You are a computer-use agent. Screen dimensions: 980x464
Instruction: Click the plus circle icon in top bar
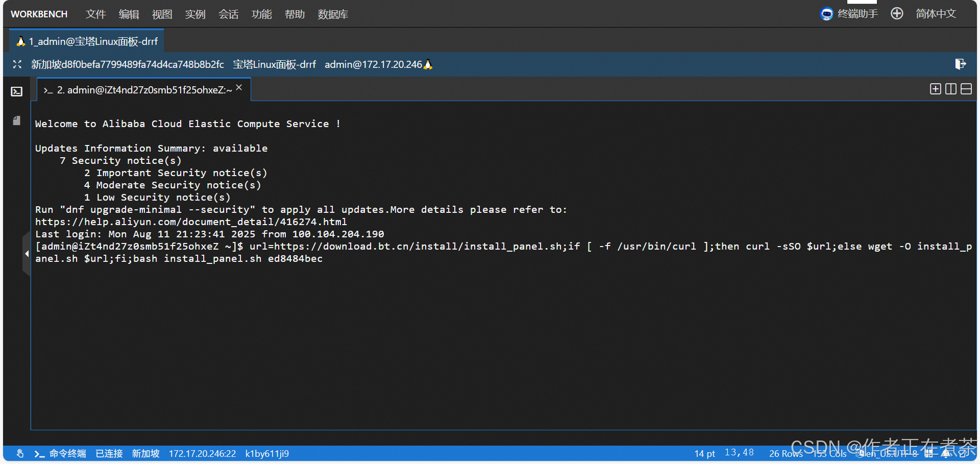click(897, 14)
